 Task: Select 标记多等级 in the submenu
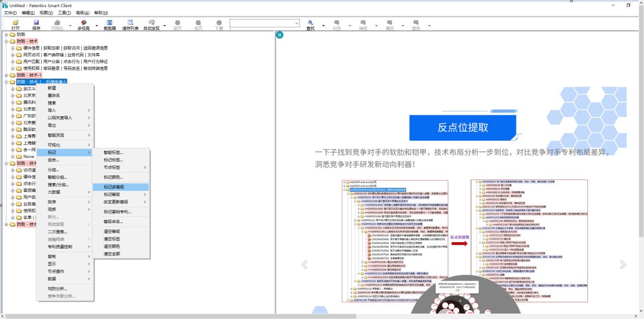click(x=120, y=187)
